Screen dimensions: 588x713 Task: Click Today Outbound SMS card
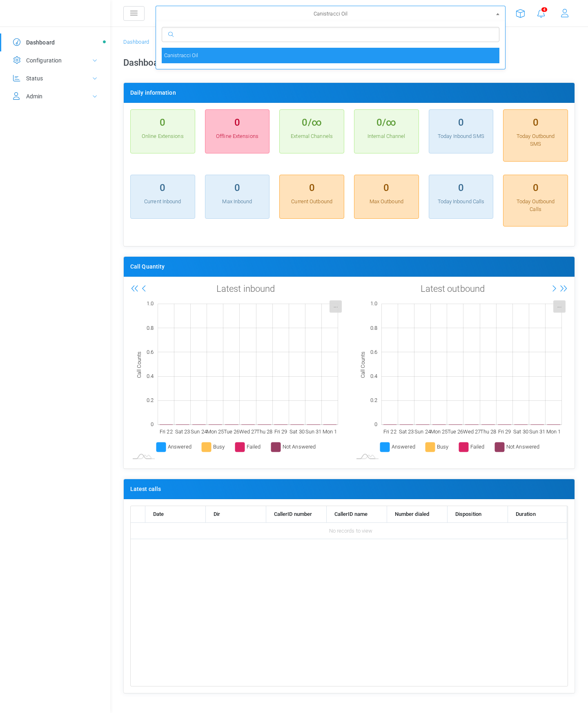[x=535, y=135]
